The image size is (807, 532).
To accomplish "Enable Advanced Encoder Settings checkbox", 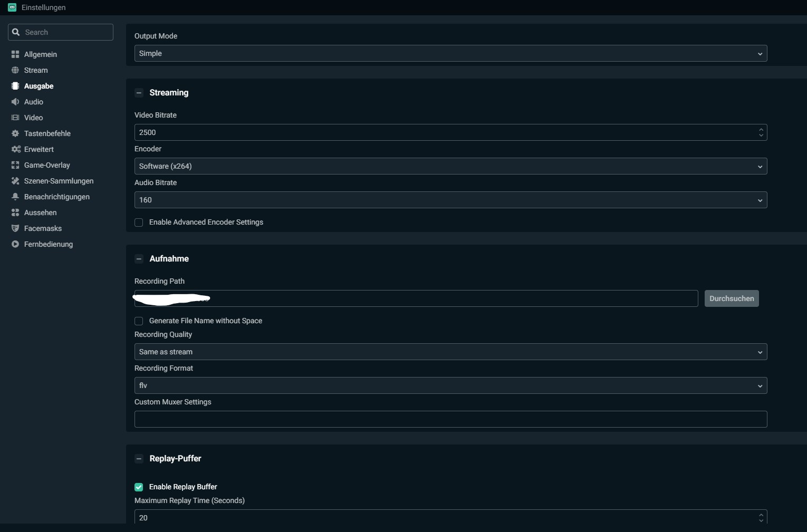I will [x=139, y=223].
